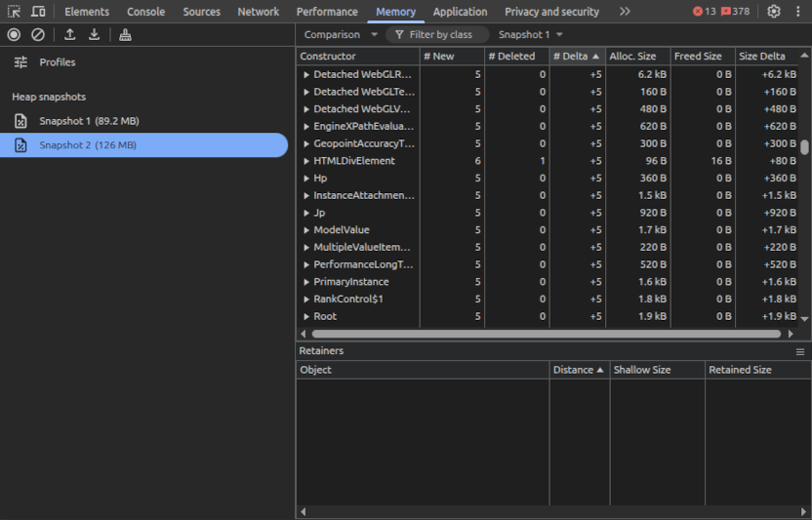
Task: Expand the HTMLDivElement constructor row
Action: pos(306,161)
